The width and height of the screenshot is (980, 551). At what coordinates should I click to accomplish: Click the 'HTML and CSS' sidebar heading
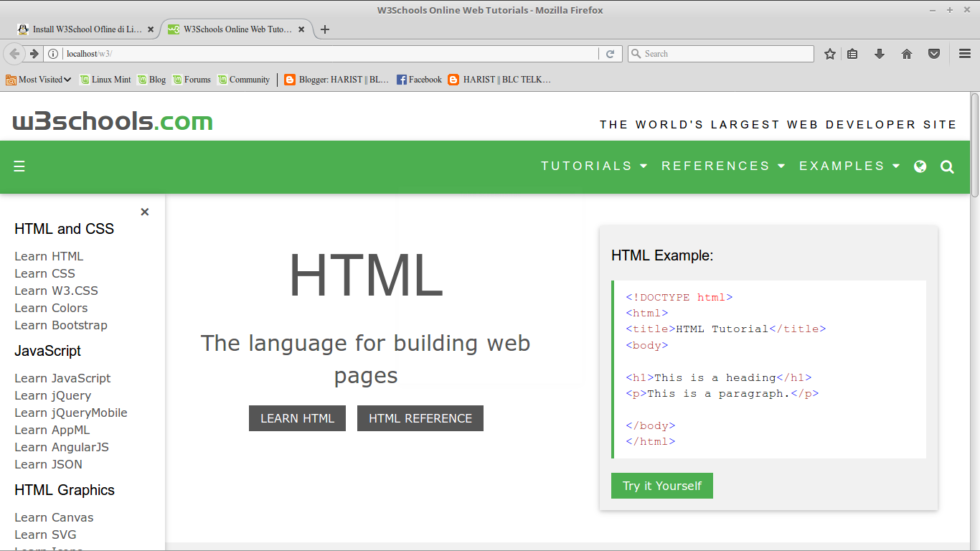click(x=64, y=229)
